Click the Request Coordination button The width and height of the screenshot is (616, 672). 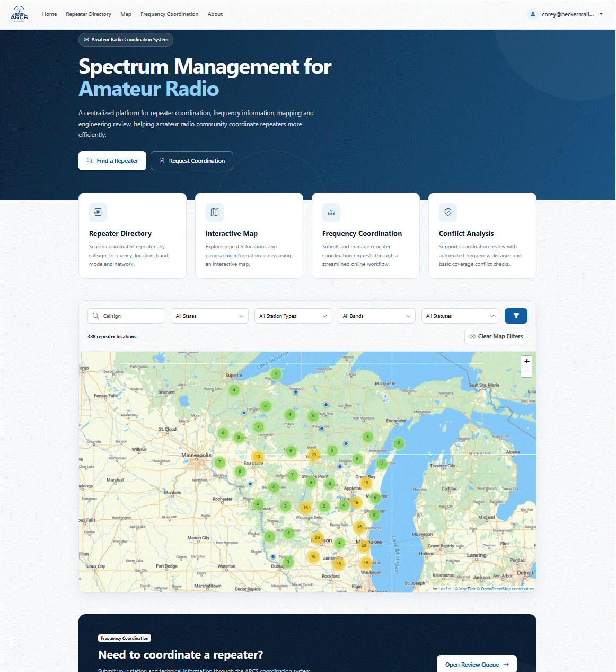[192, 161]
